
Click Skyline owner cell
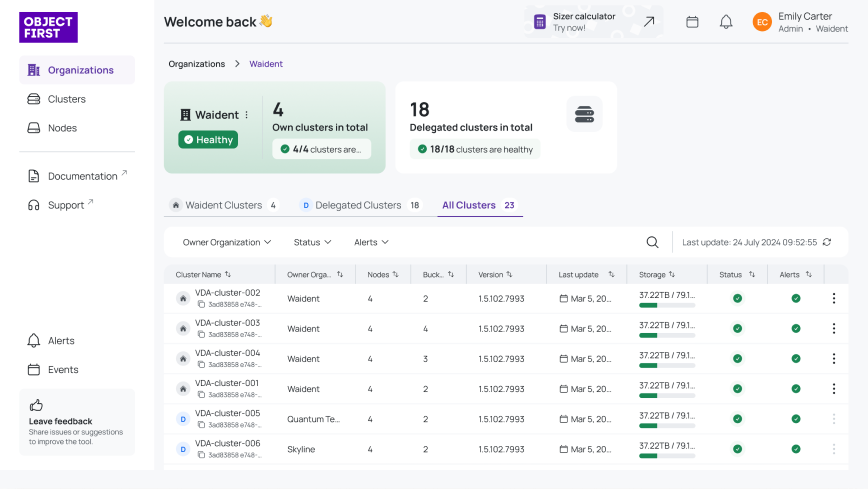click(301, 449)
